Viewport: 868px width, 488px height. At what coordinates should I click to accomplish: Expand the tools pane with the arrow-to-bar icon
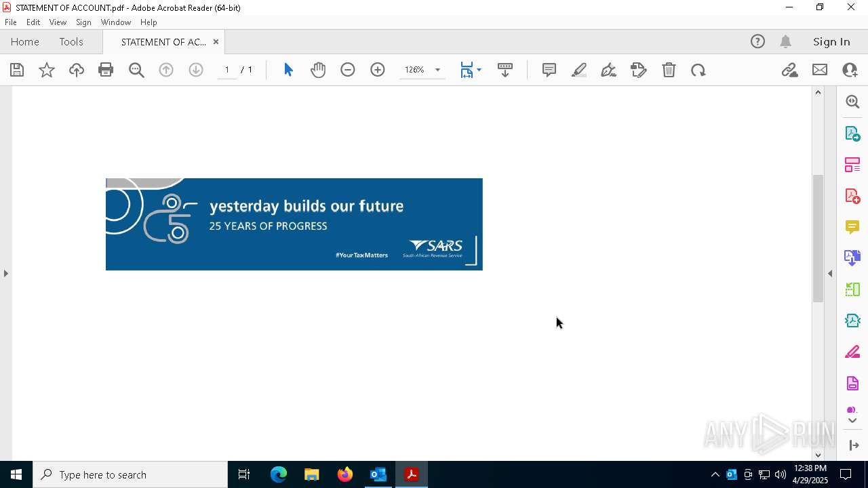[x=854, y=445]
